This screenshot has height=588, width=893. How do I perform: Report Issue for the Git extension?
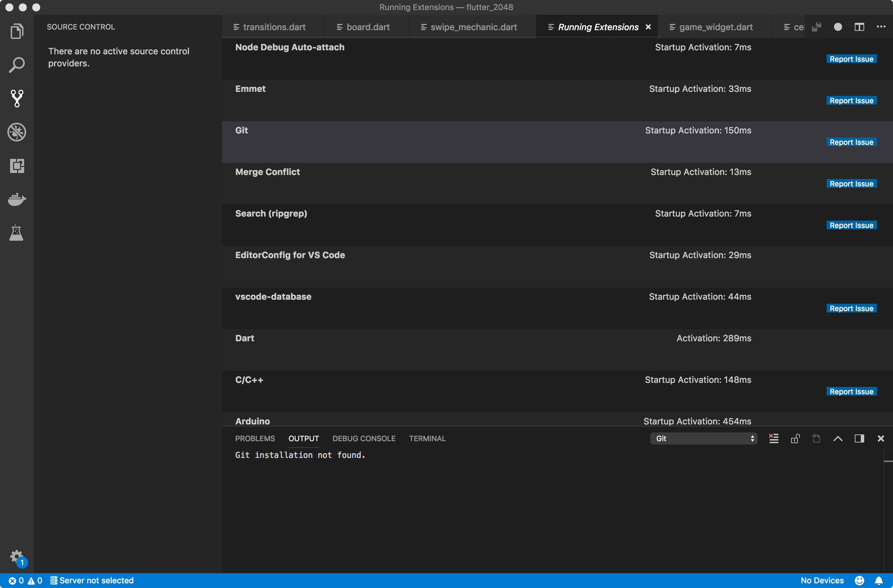(851, 142)
